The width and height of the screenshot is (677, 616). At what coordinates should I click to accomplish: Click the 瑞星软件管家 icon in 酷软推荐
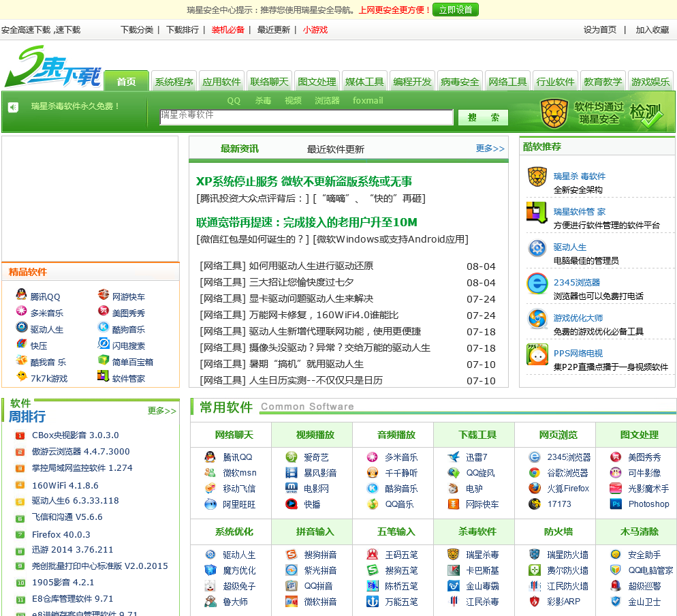click(x=537, y=212)
